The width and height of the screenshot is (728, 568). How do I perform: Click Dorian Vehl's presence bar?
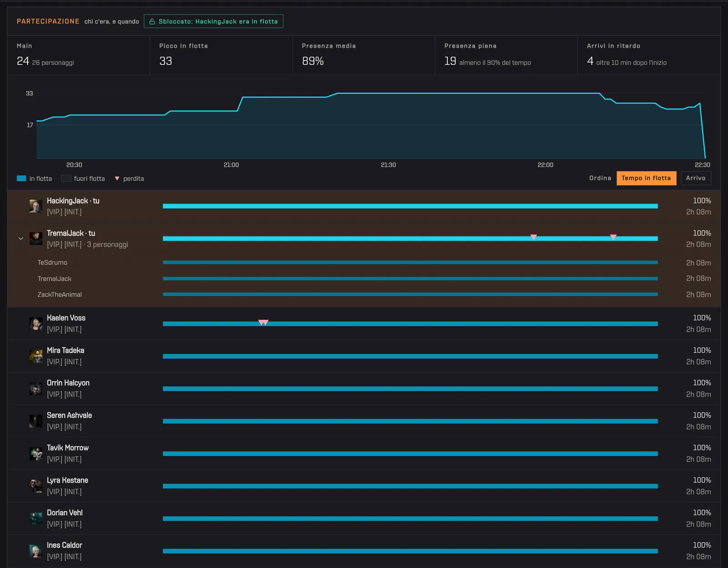(410, 518)
